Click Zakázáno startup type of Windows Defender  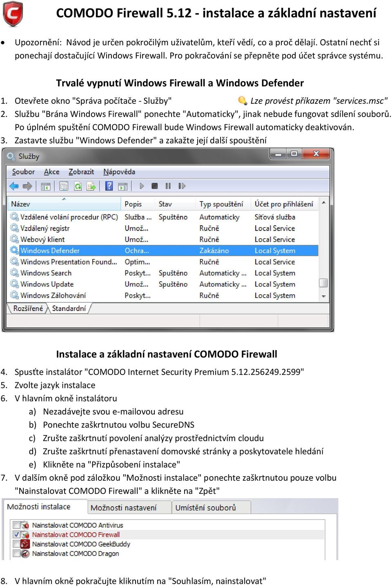point(214,250)
